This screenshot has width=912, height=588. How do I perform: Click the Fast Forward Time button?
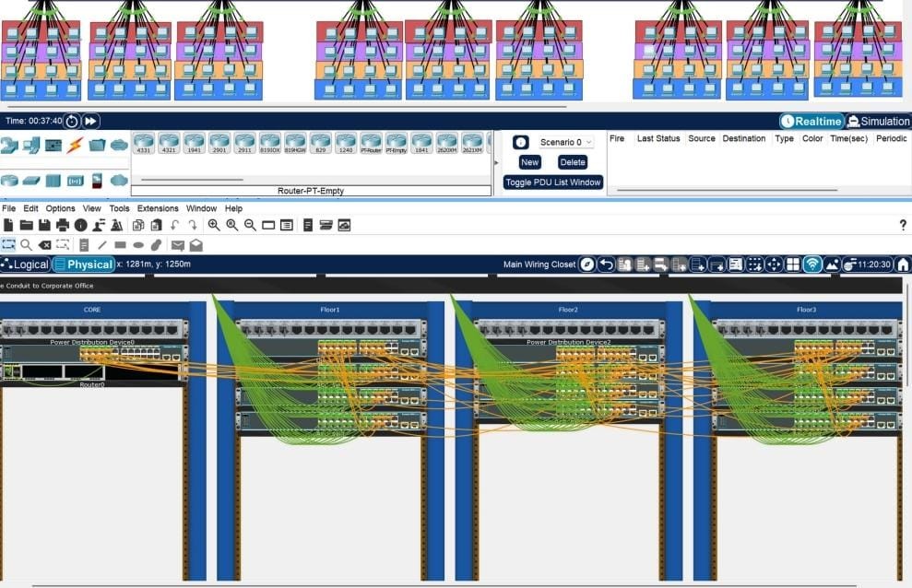[90, 122]
